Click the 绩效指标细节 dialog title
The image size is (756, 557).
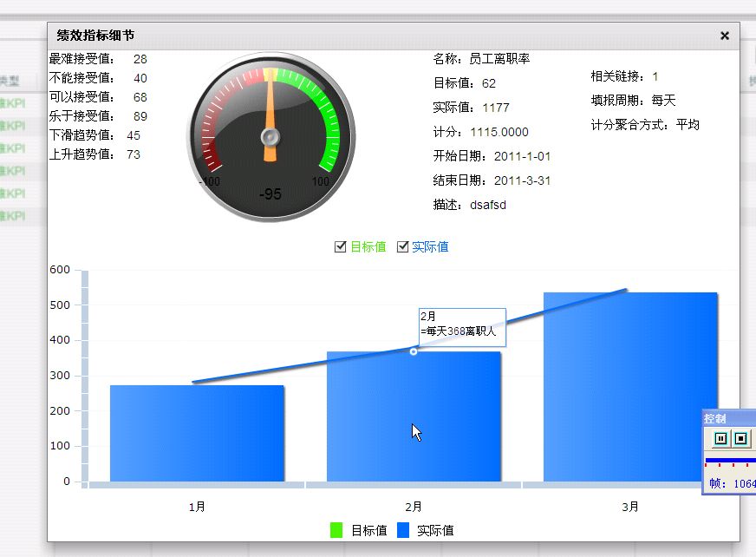95,36
